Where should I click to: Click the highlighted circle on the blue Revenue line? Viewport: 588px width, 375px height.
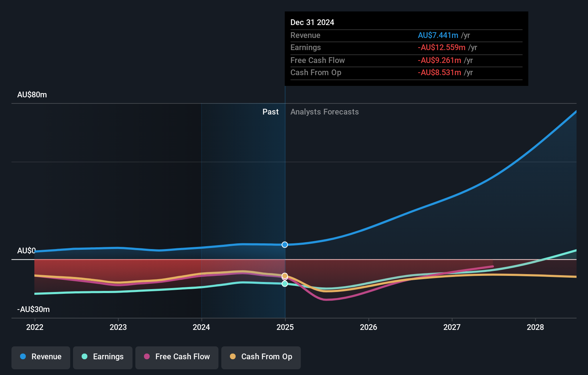tap(285, 245)
